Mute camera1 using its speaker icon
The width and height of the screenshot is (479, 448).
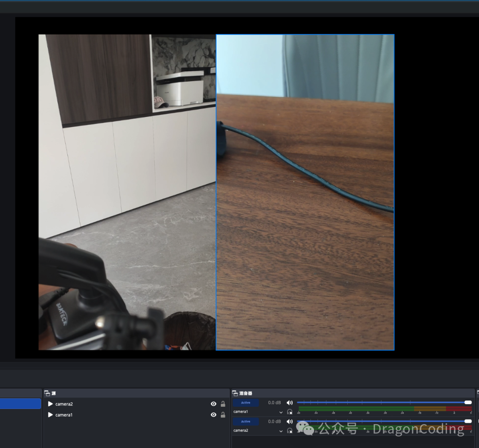[x=290, y=403]
